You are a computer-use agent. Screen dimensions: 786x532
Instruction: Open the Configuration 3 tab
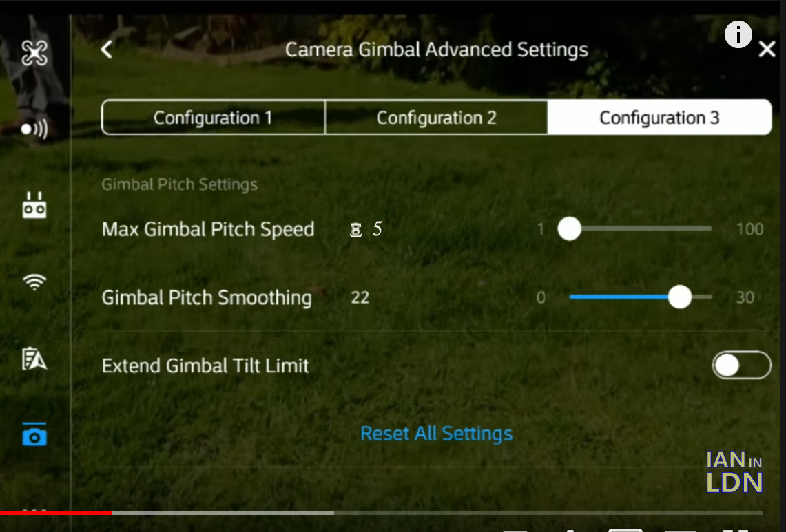coord(659,117)
